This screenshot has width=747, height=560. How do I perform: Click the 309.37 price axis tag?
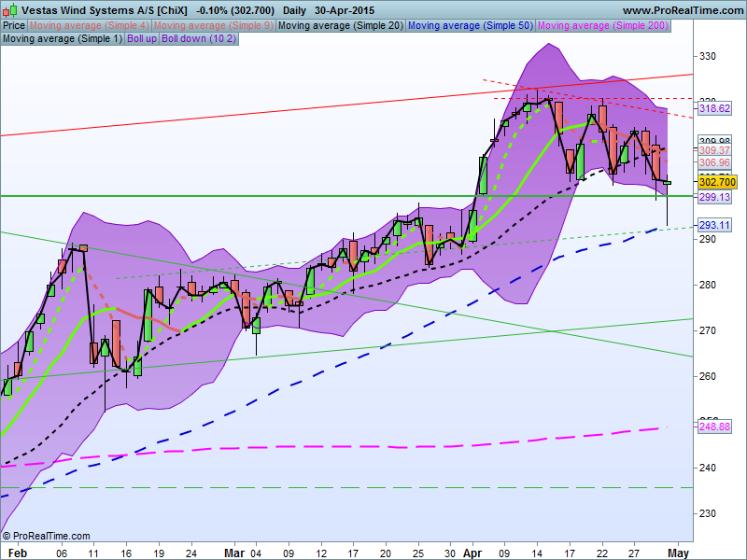point(714,150)
